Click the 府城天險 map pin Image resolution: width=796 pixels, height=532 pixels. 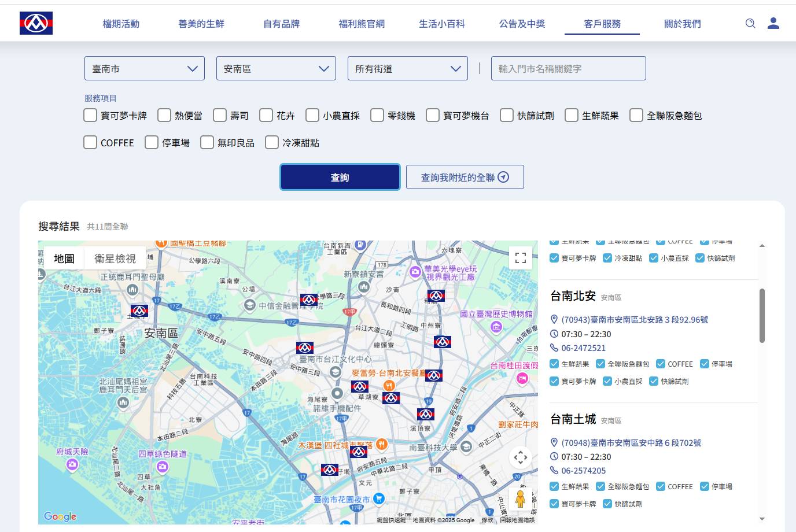(72, 464)
